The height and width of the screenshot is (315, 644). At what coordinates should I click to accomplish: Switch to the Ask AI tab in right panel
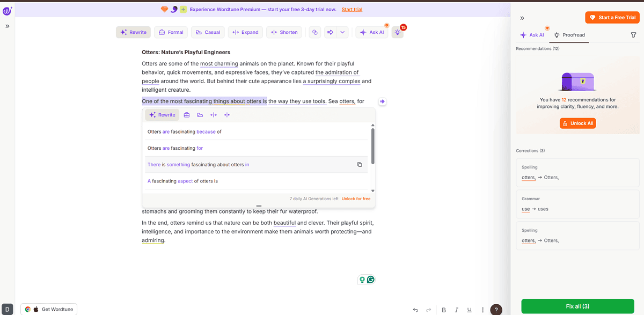pyautogui.click(x=532, y=35)
